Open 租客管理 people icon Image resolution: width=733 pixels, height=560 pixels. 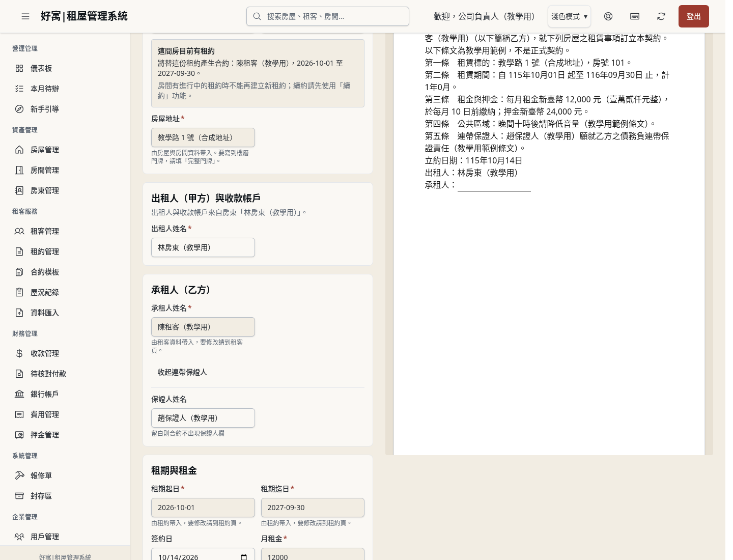[19, 231]
